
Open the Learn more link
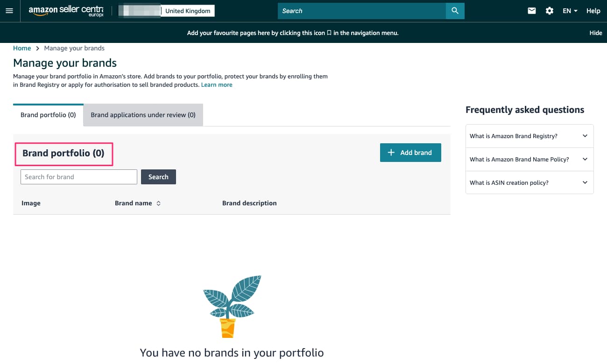(217, 85)
